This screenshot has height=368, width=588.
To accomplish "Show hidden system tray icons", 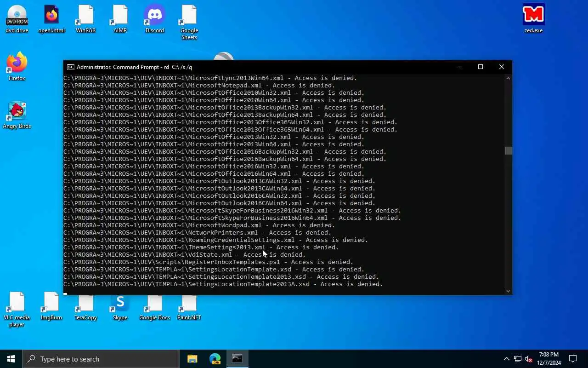I will coord(507,359).
